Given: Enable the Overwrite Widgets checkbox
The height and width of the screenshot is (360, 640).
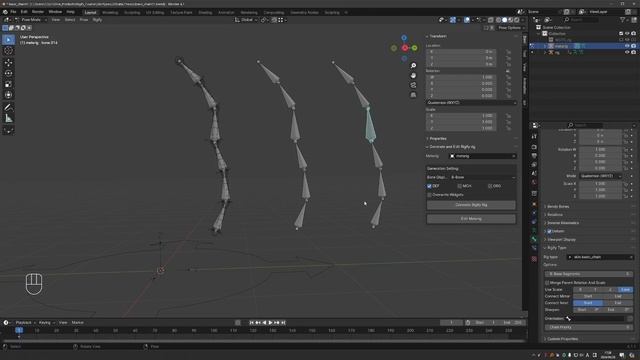Looking at the screenshot, I should [x=429, y=195].
